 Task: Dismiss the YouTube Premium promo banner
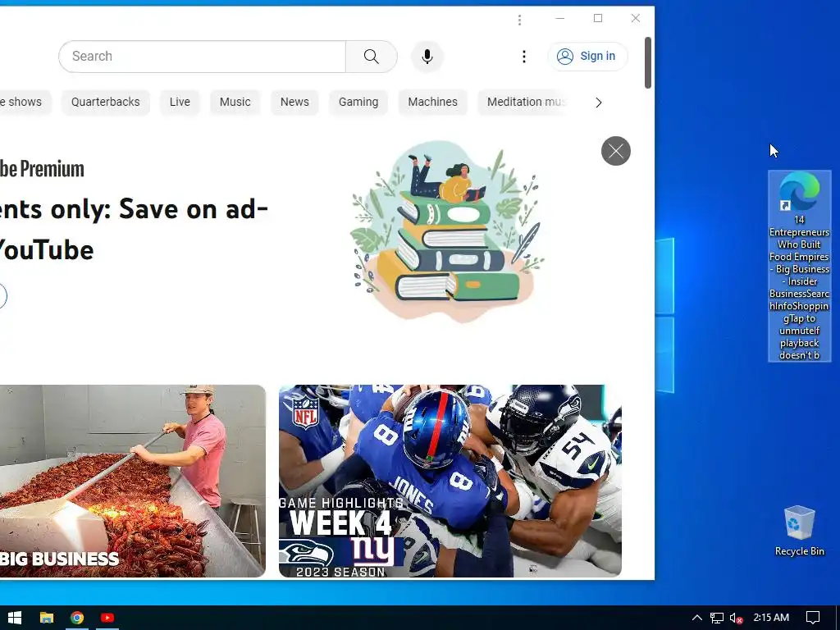615,151
